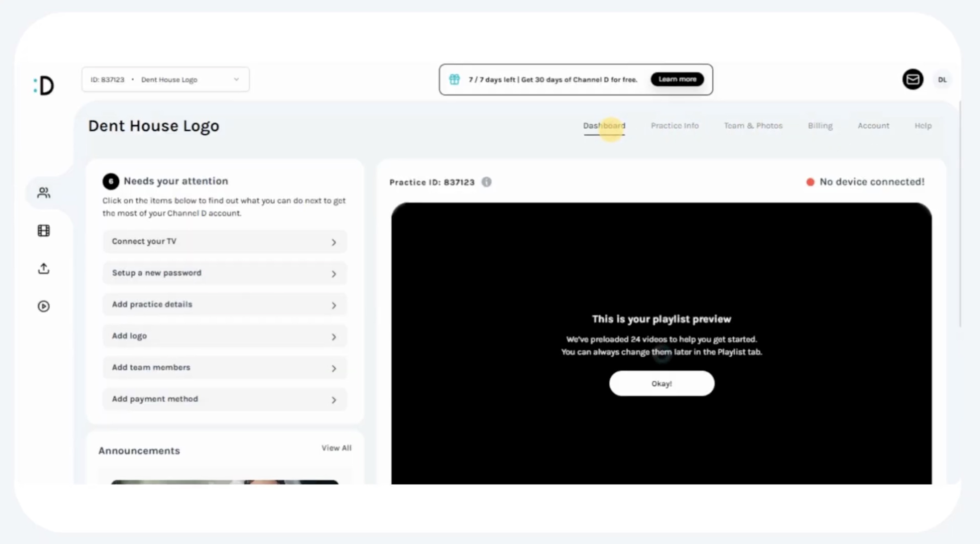Switch to the Practice Info tab
The image size is (980, 544).
[x=674, y=126]
